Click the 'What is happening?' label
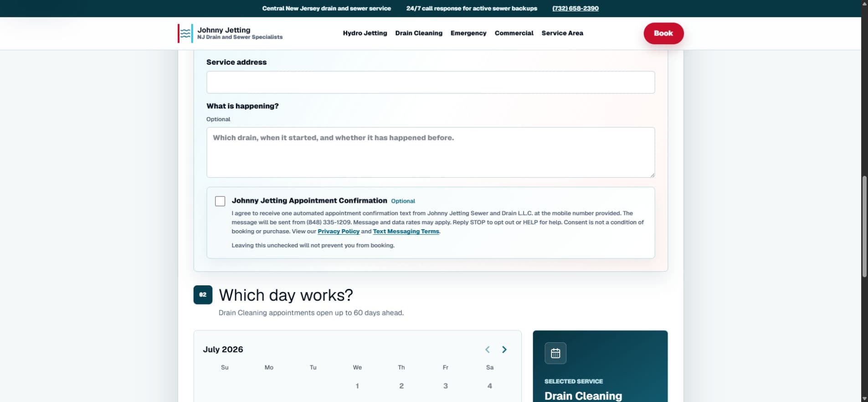 (x=242, y=106)
